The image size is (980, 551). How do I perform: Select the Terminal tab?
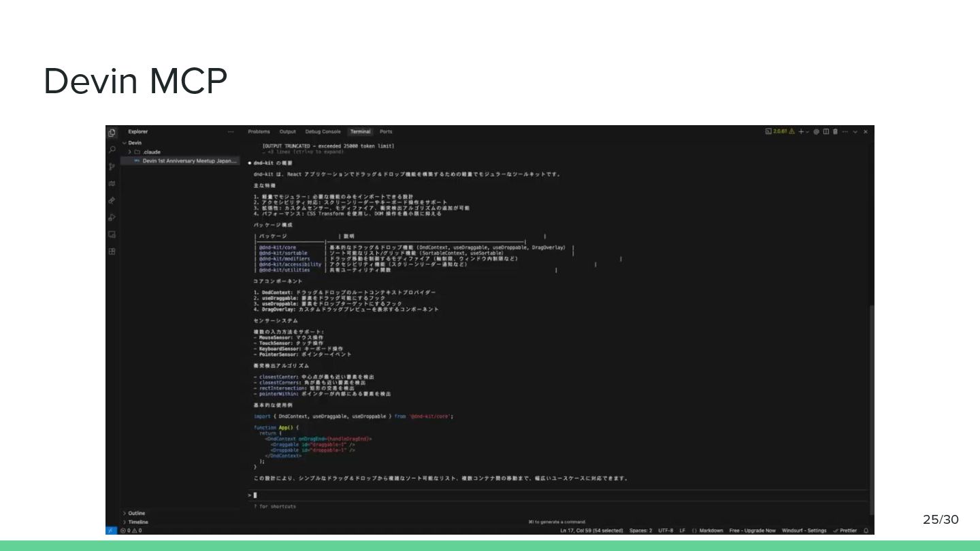click(360, 131)
